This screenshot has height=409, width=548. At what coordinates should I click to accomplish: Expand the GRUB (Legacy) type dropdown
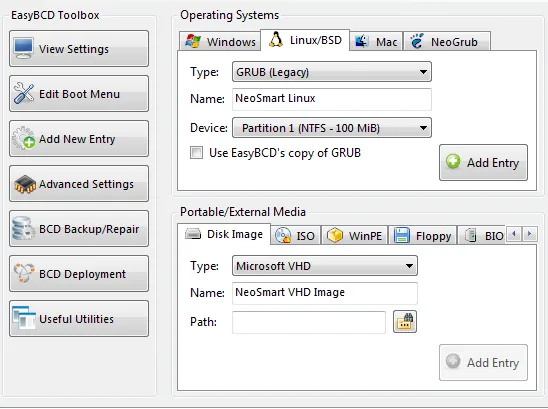[332, 72]
